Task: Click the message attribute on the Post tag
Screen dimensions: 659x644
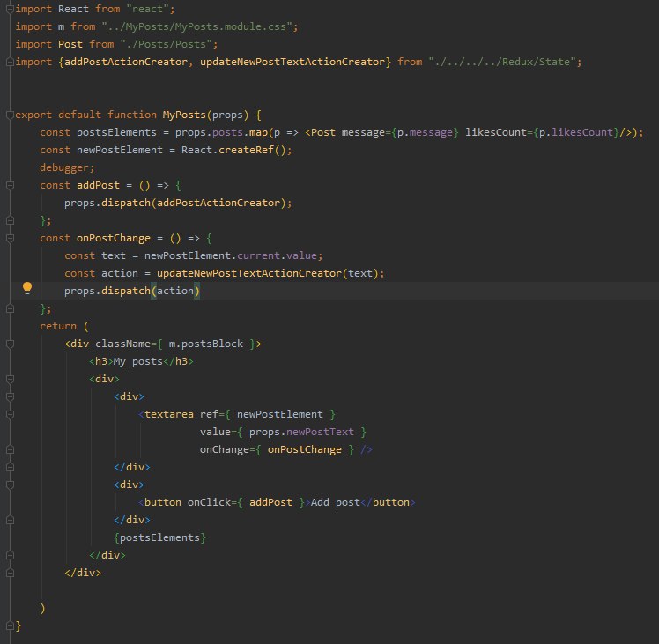Action: tap(363, 132)
